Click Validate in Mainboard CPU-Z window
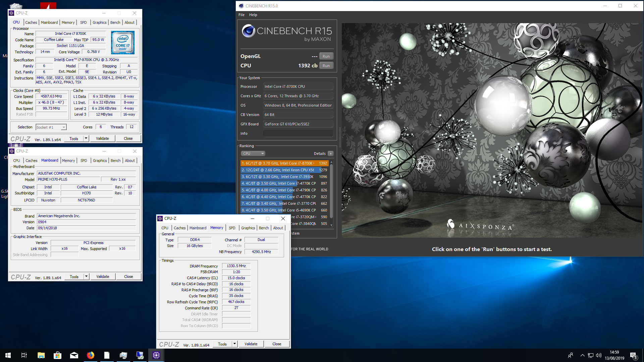644x362 pixels. point(103,277)
